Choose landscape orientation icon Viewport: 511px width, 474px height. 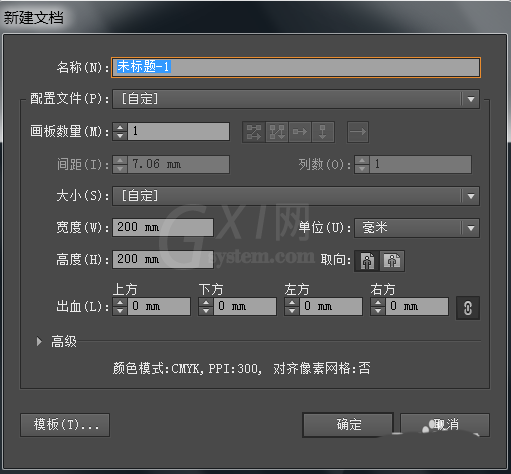pos(392,261)
